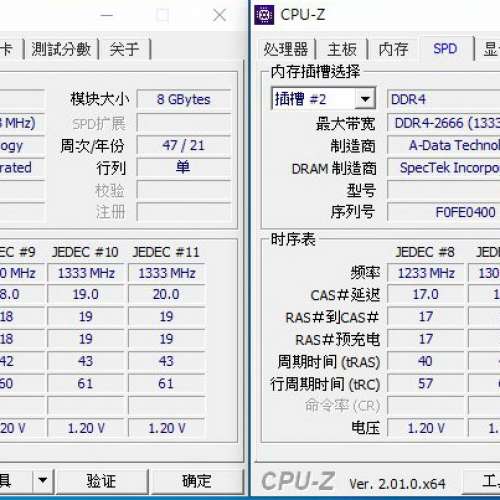
Task: Open the slot #2 memory slot dropdown
Action: pyautogui.click(x=365, y=99)
